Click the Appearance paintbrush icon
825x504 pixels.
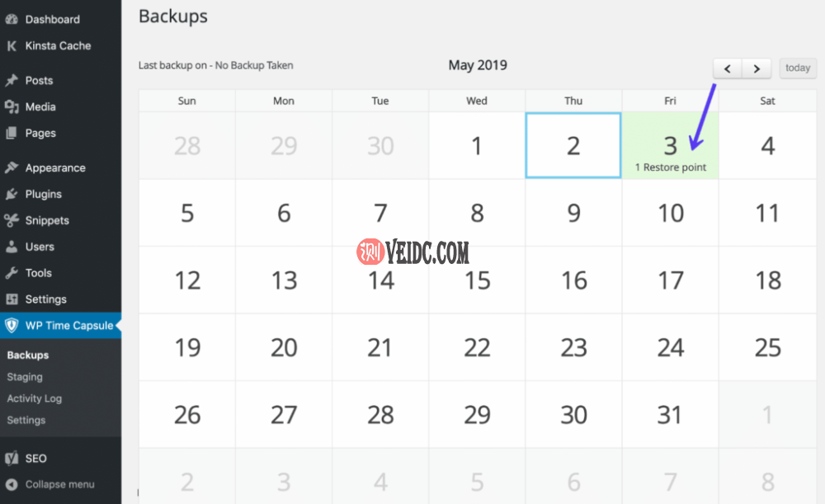[12, 168]
